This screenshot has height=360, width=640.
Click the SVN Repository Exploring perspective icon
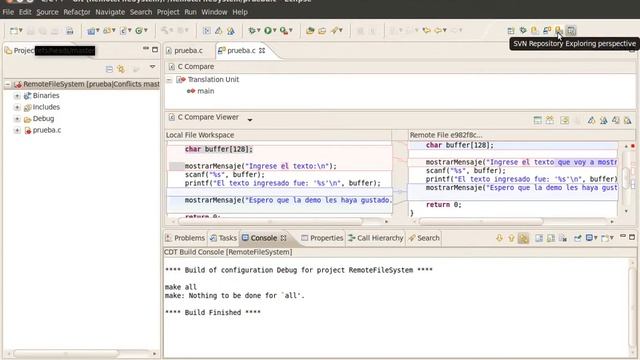point(559,31)
